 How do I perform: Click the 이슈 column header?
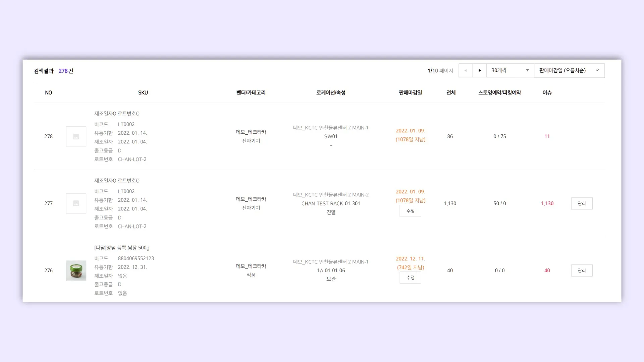pos(547,93)
